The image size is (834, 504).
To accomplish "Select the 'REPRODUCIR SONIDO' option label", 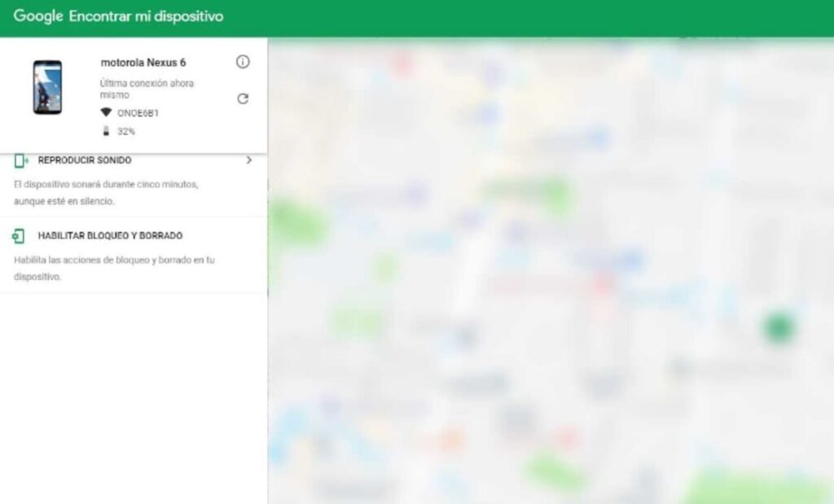I will tap(85, 160).
